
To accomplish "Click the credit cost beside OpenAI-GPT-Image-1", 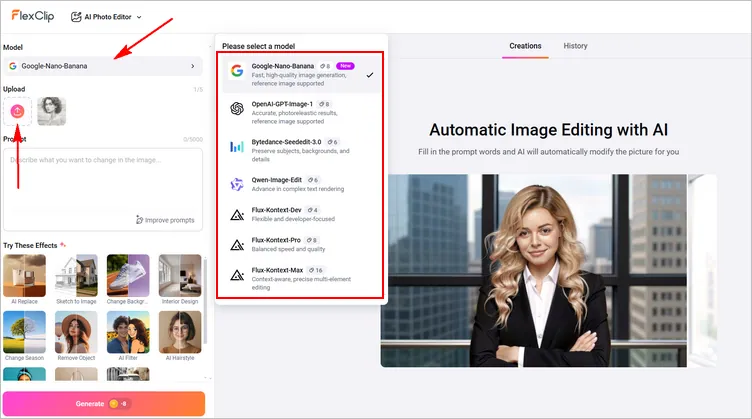I will (x=325, y=104).
